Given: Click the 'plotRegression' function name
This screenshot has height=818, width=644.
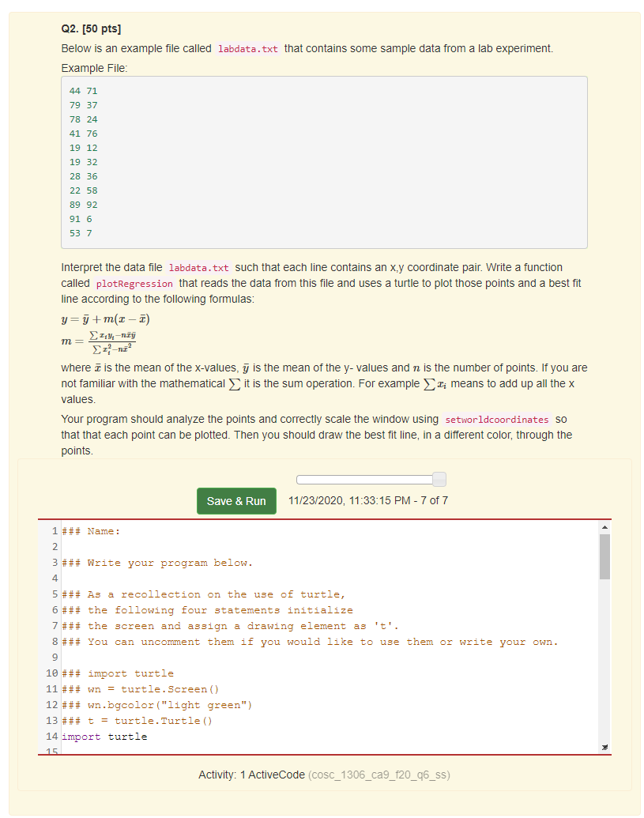Looking at the screenshot, I should (134, 284).
